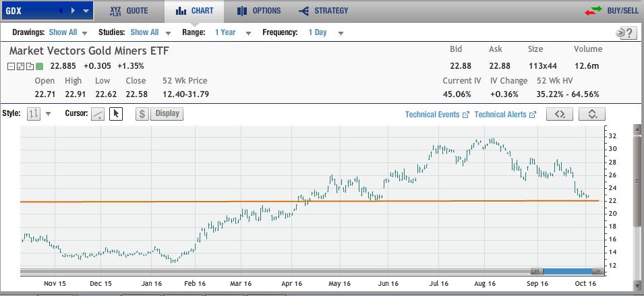The width and height of the screenshot is (644, 296).
Task: Click right handle of timeline range slider
Action: (598, 271)
